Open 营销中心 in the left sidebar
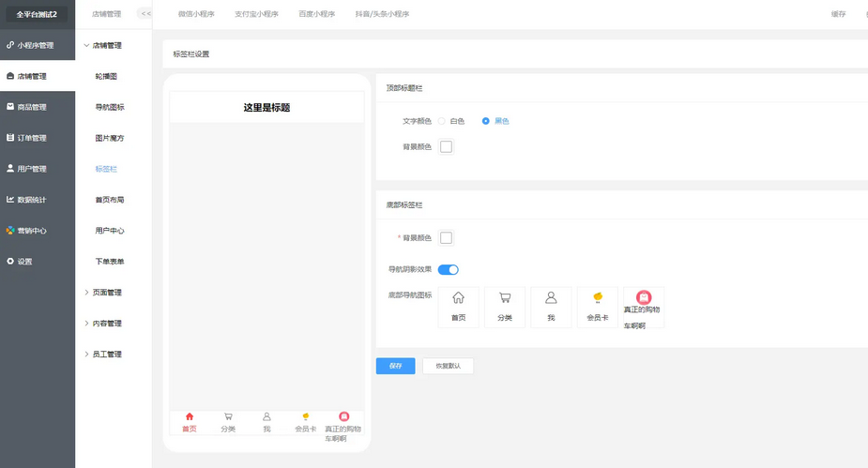Viewport: 868px width, 468px height. click(32, 231)
